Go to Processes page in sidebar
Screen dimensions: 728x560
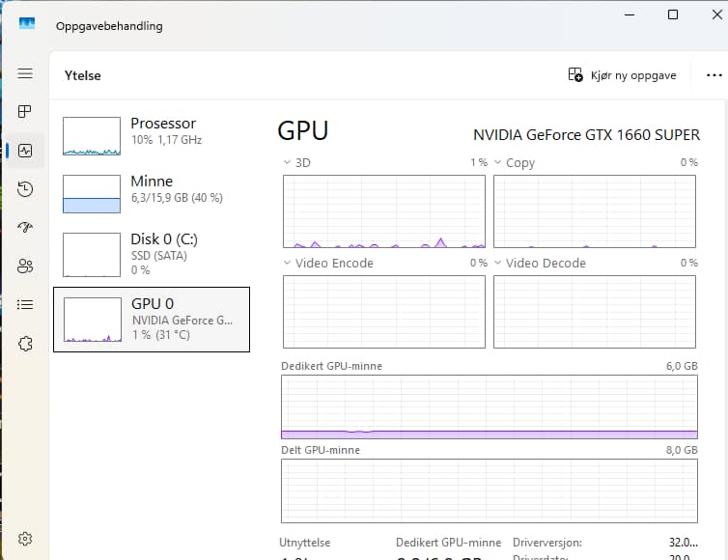pos(24,111)
